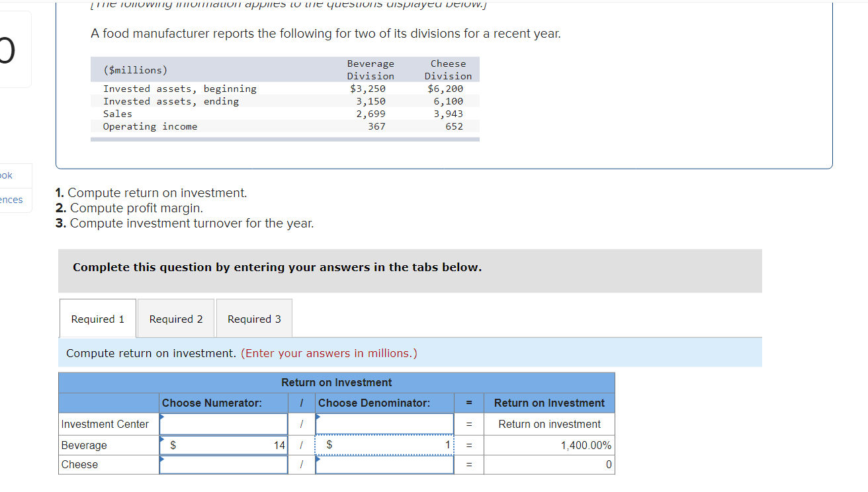Select the Choose Denominator column header
Screen dimensions: 868x492
click(374, 403)
